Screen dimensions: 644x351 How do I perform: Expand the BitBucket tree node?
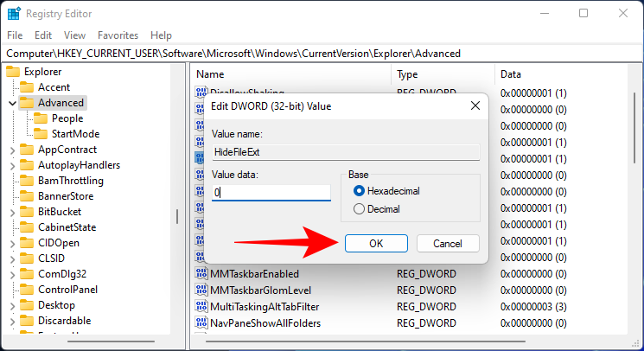12,213
